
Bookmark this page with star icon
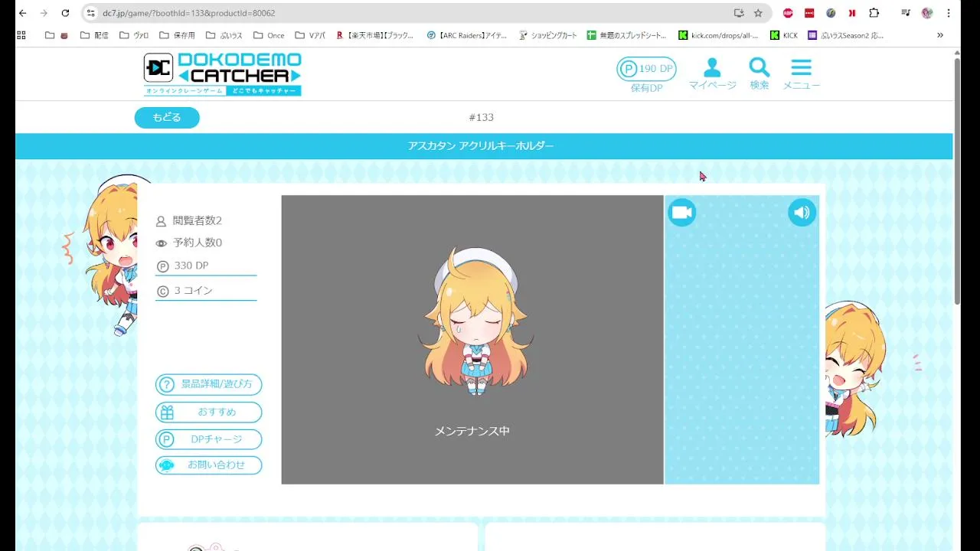(758, 13)
